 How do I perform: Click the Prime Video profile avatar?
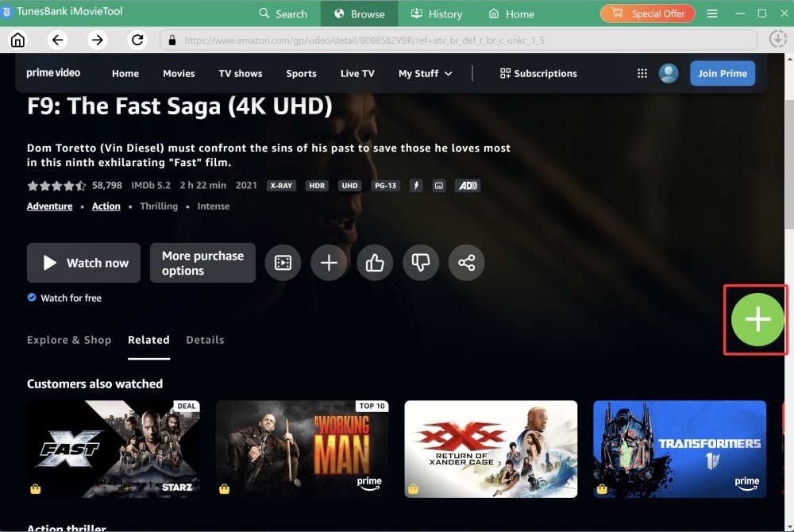click(x=668, y=73)
